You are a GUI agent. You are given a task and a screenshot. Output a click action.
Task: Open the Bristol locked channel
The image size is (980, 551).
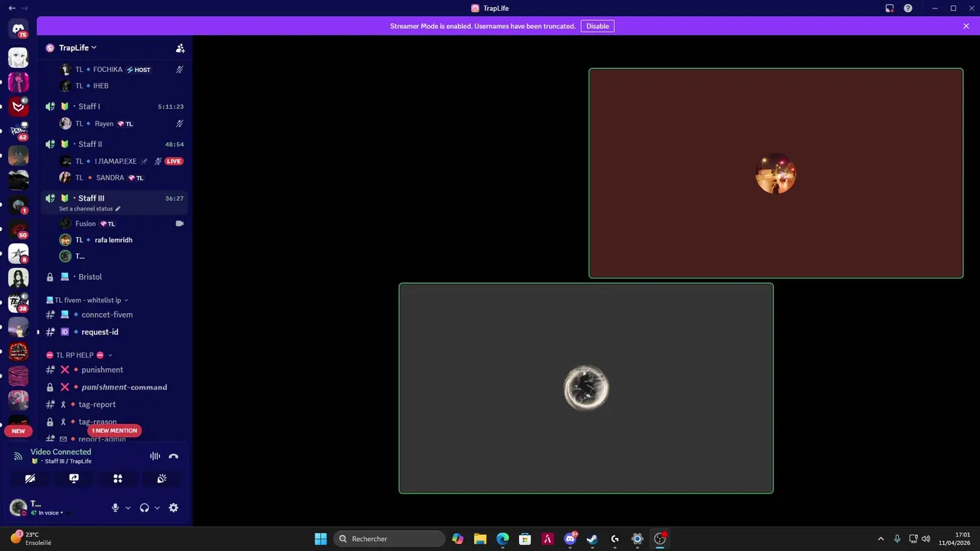click(x=114, y=277)
